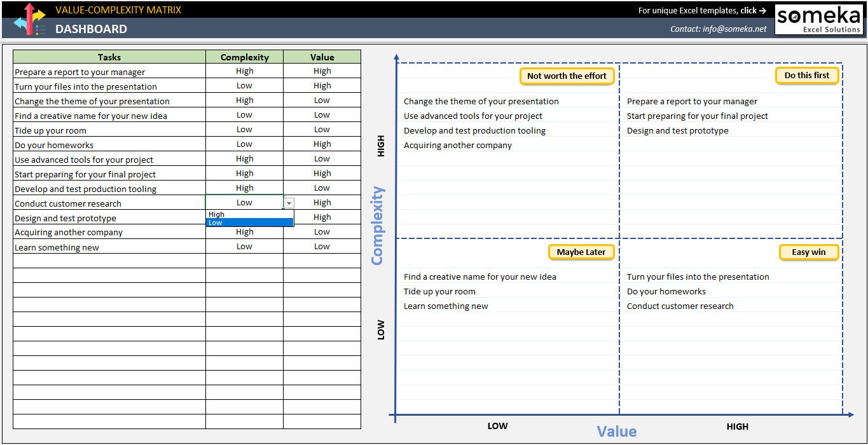This screenshot has width=868, height=445.
Task: Click the Complexity axis title
Action: pyautogui.click(x=378, y=226)
